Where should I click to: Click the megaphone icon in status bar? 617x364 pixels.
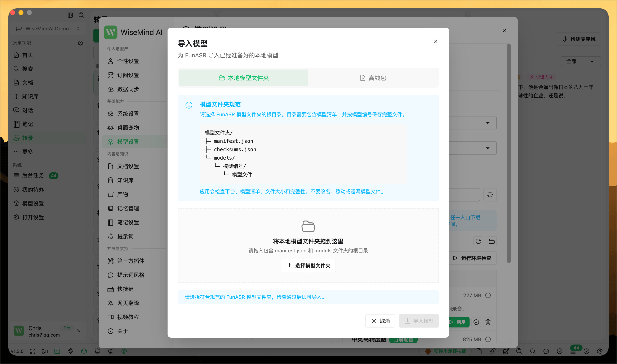point(111,351)
